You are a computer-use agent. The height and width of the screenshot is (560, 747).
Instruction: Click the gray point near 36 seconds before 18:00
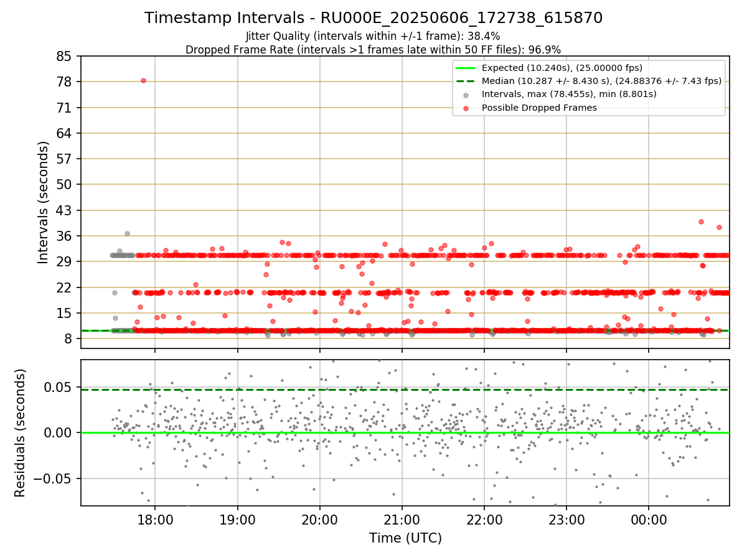tap(127, 233)
